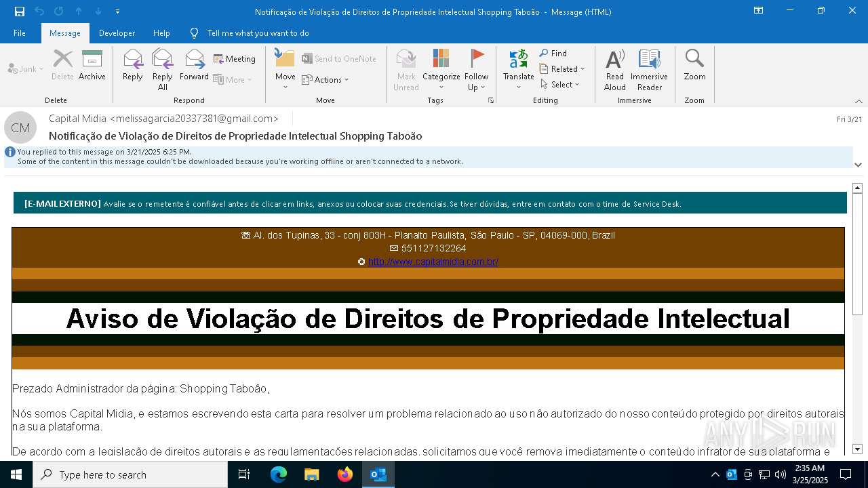Viewport: 868px width, 488px height.
Task: Collapse the ribbon with the chevron
Action: click(859, 101)
